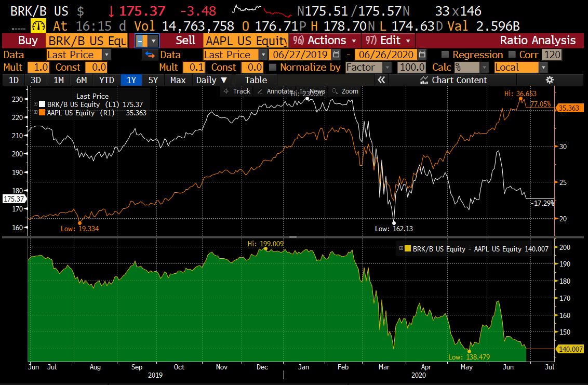
Task: Click the Buy security field BRK/B US Equity
Action: click(87, 41)
